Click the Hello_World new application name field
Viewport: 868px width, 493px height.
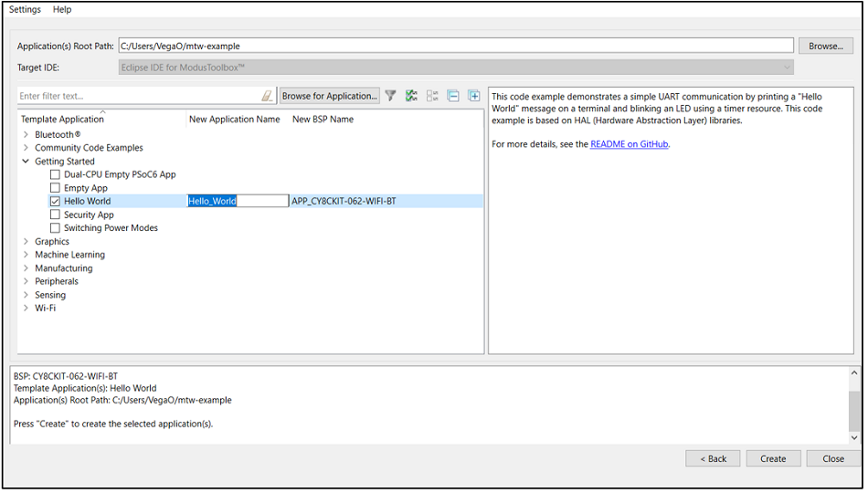click(x=238, y=201)
